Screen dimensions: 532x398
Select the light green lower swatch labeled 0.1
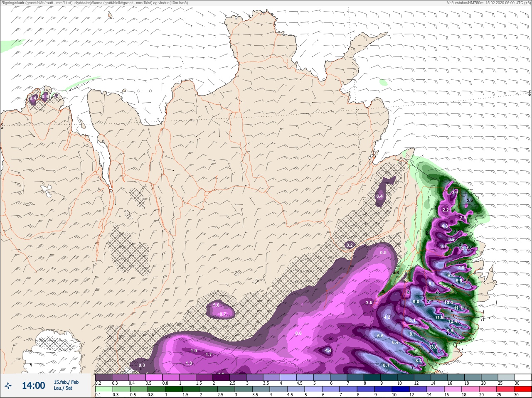click(x=103, y=389)
